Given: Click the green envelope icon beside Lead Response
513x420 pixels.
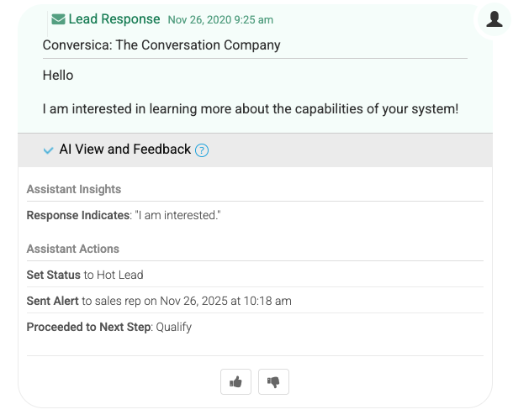Looking at the screenshot, I should [x=58, y=18].
